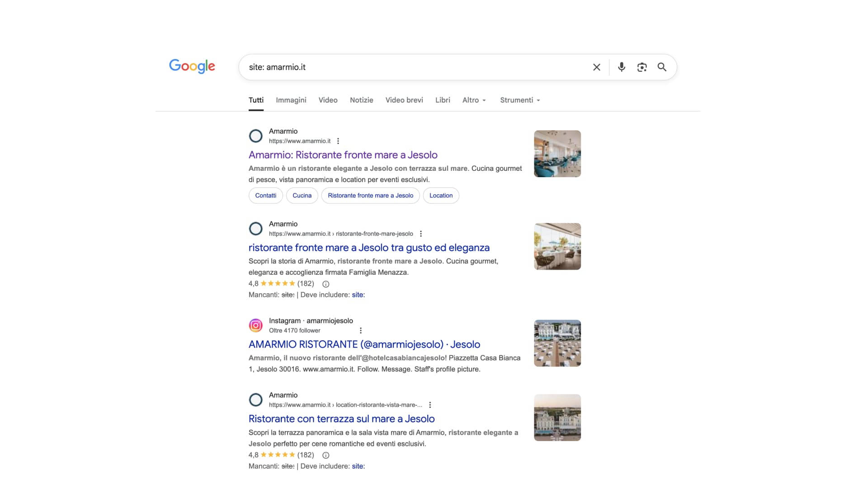Click the Amarmio site favicon on first result

coord(255,136)
